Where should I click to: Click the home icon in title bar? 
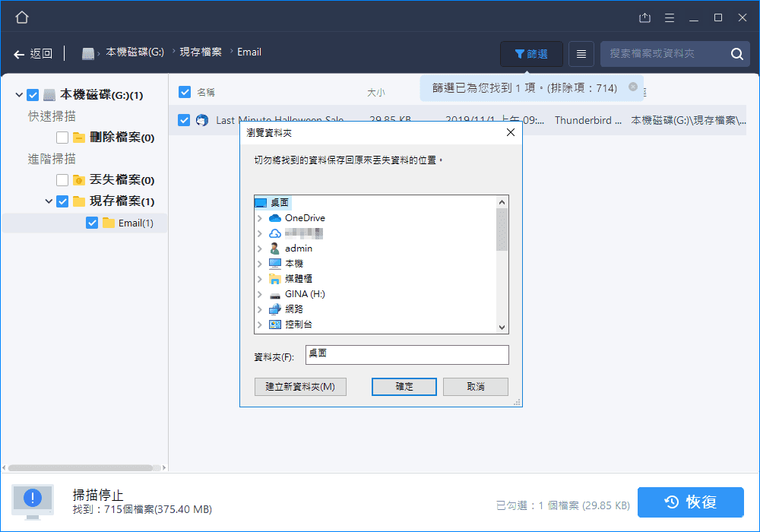point(22,17)
